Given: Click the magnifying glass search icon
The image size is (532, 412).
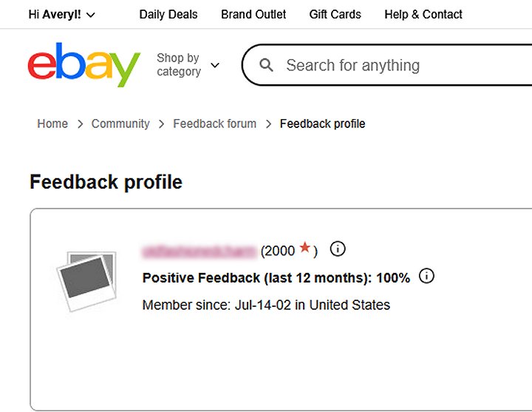Looking at the screenshot, I should coord(267,65).
